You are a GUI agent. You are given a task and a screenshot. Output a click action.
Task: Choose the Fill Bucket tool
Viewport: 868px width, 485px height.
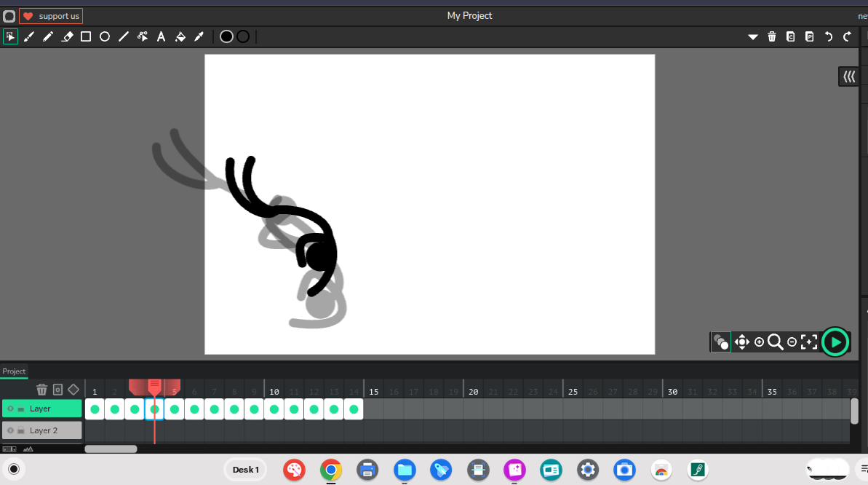[x=180, y=36]
